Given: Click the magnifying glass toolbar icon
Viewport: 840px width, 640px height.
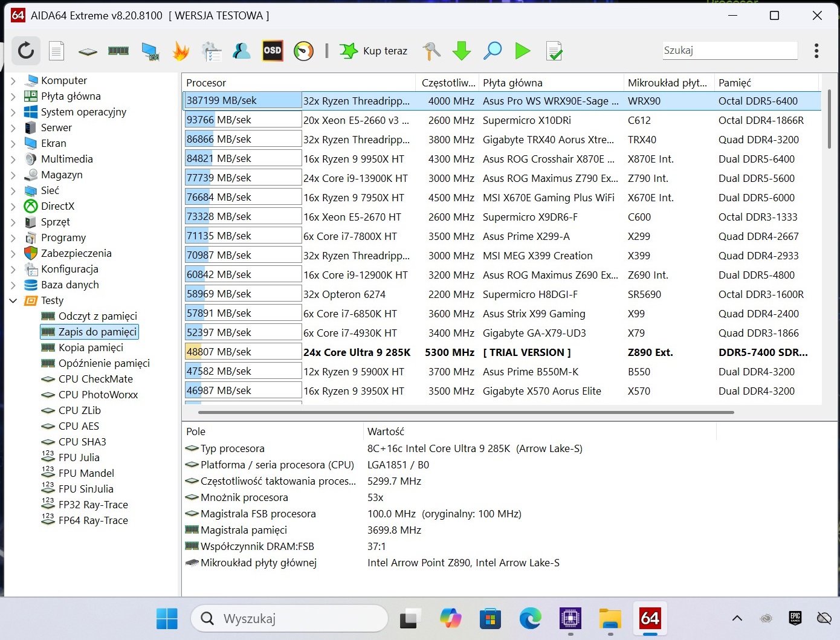Looking at the screenshot, I should 493,51.
